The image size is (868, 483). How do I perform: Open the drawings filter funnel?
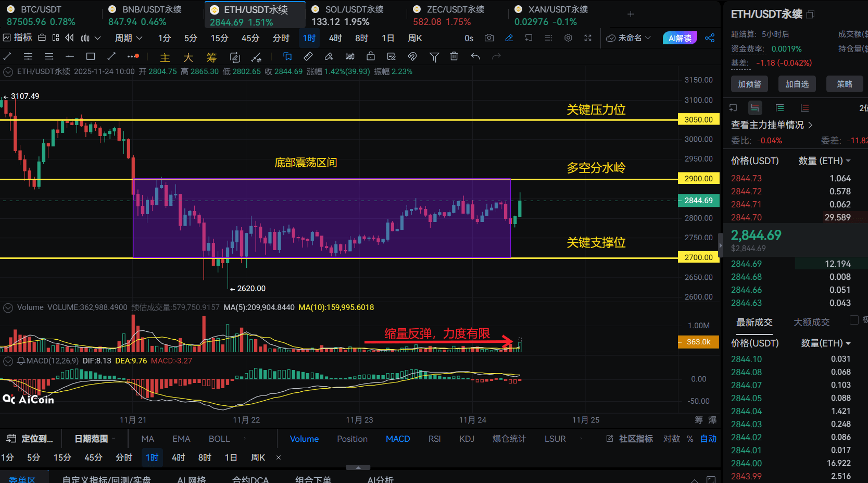[434, 57]
